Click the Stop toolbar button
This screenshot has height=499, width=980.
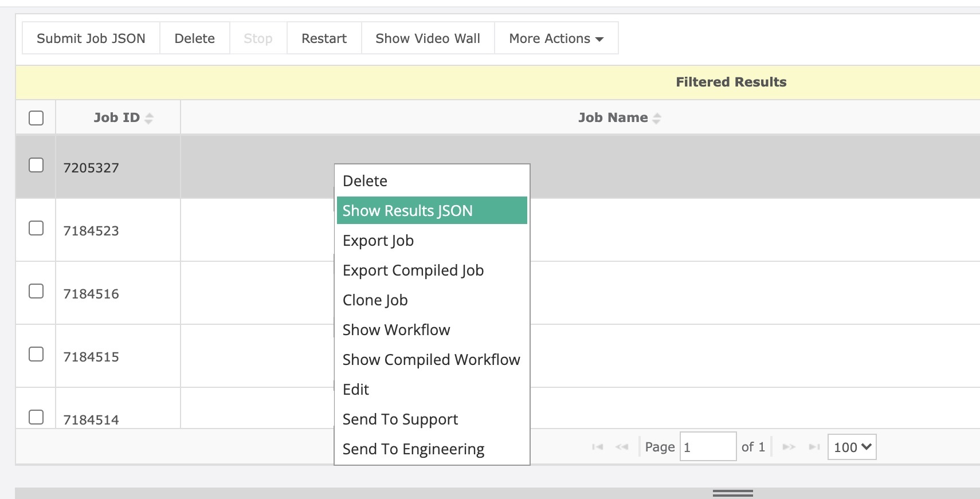tap(258, 38)
